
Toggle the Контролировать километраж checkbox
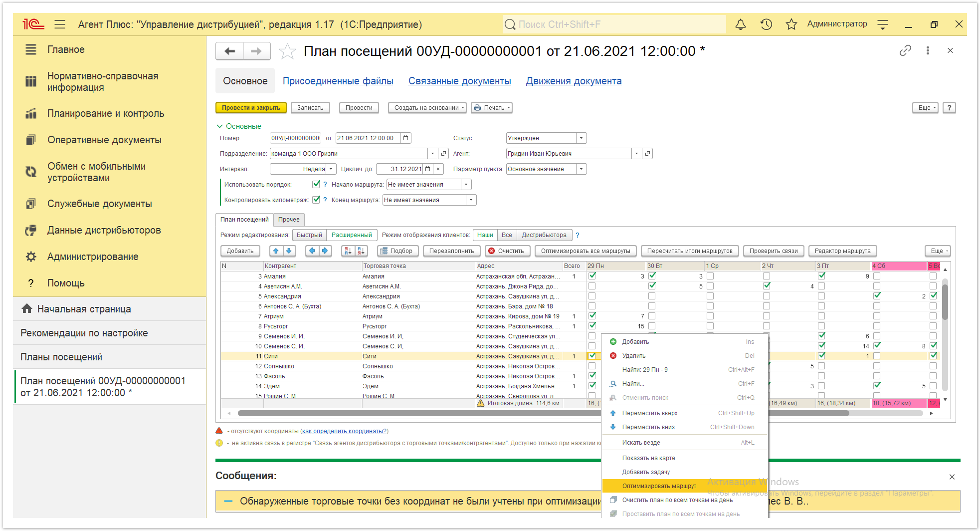pyautogui.click(x=316, y=200)
